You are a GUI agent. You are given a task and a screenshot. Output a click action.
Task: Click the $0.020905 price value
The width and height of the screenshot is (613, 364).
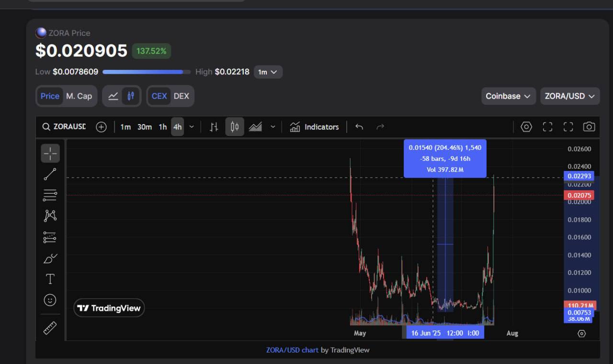81,51
